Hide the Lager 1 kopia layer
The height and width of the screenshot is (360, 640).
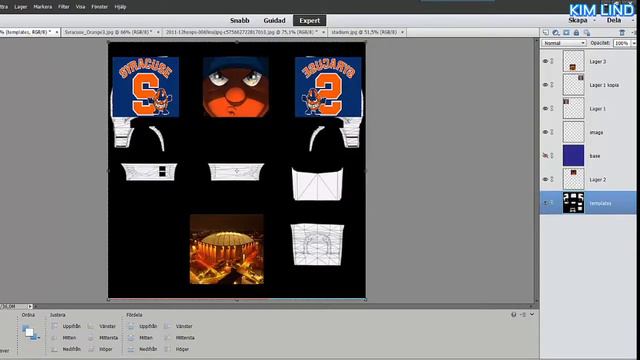click(x=545, y=84)
